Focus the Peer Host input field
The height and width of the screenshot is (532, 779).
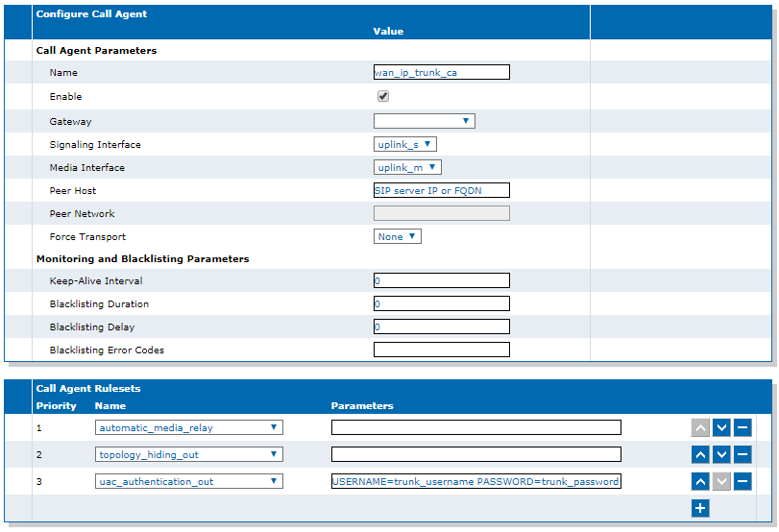(x=442, y=190)
